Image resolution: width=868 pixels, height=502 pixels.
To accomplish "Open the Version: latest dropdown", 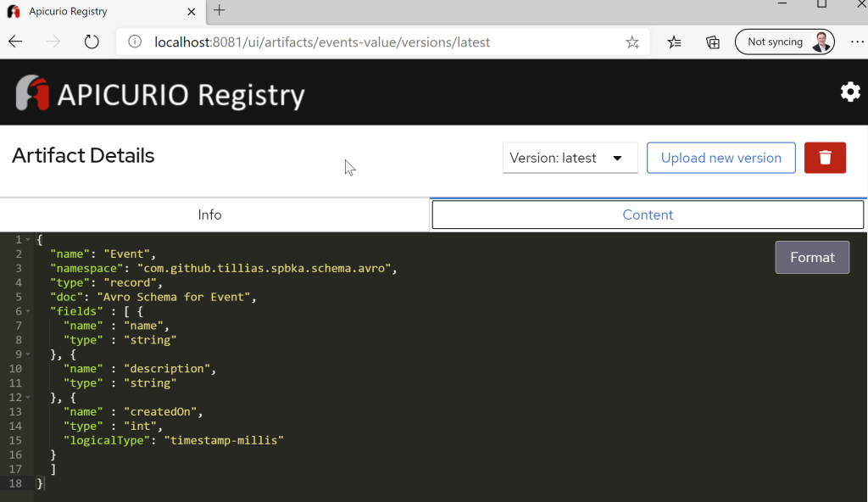I will (570, 158).
